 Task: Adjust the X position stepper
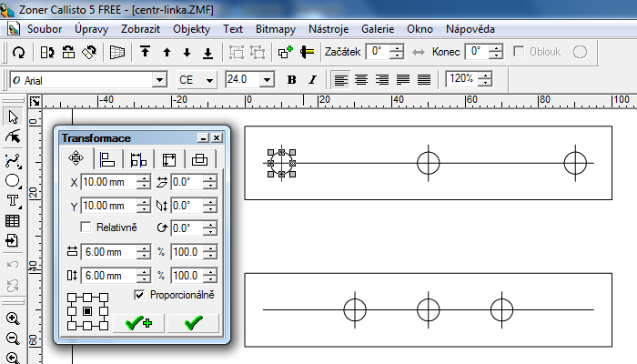[x=144, y=182]
